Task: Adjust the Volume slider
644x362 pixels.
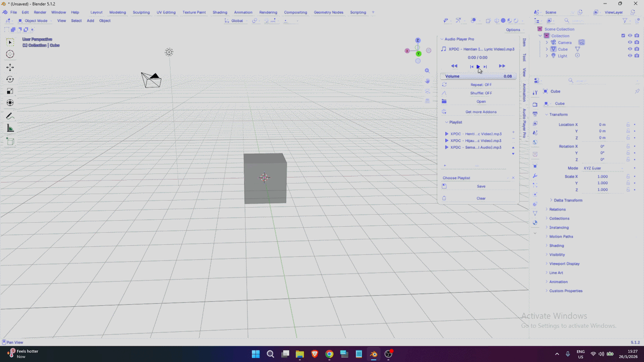Action: pyautogui.click(x=478, y=76)
